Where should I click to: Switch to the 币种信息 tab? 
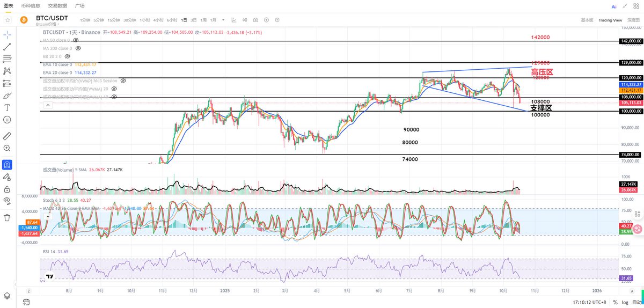pos(31,6)
